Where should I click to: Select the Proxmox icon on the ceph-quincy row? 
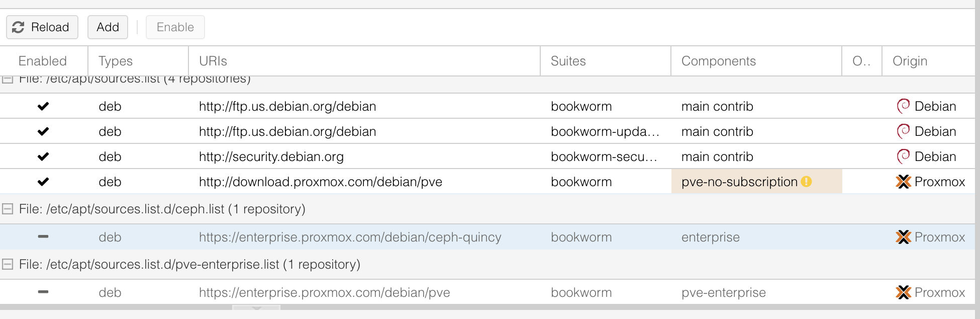coord(904,237)
